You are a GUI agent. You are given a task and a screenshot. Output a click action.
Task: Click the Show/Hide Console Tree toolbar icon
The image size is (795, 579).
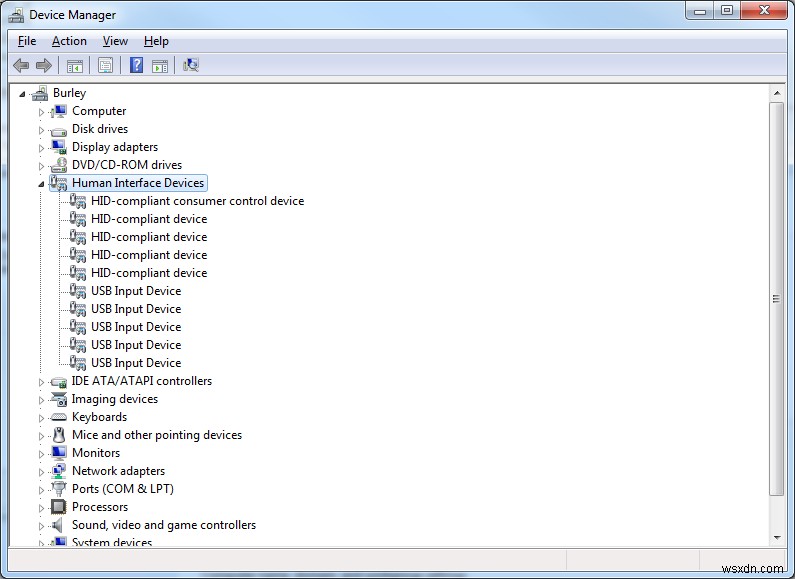(75, 65)
